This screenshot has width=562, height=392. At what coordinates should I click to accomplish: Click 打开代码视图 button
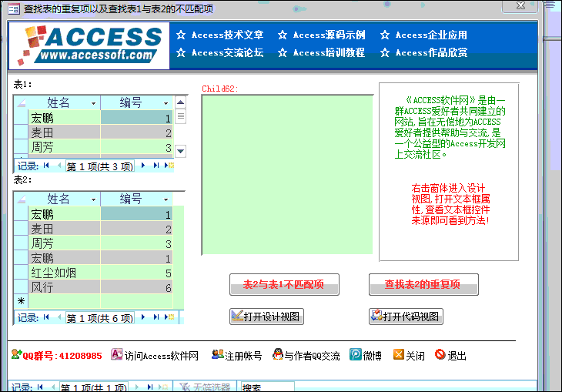[406, 317]
